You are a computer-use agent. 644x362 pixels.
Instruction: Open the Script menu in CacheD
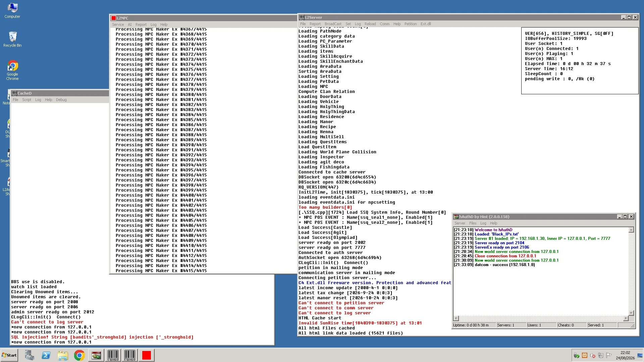pyautogui.click(x=26, y=100)
